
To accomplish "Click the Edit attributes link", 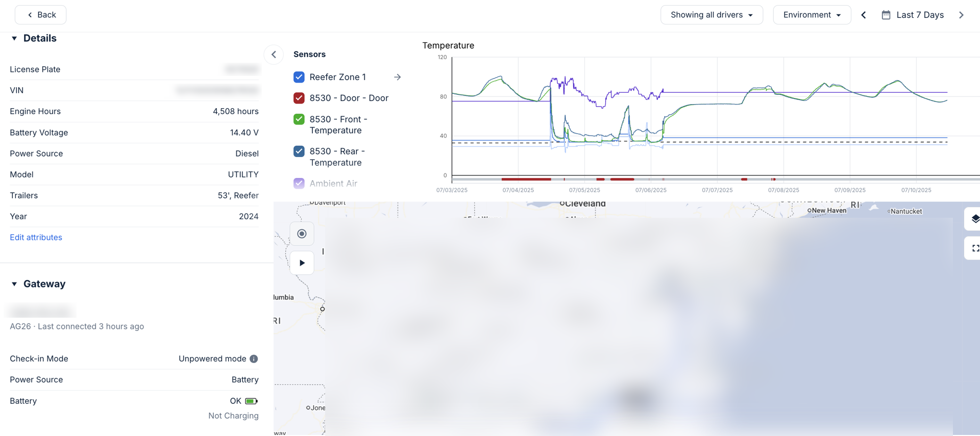I will pyautogui.click(x=36, y=237).
